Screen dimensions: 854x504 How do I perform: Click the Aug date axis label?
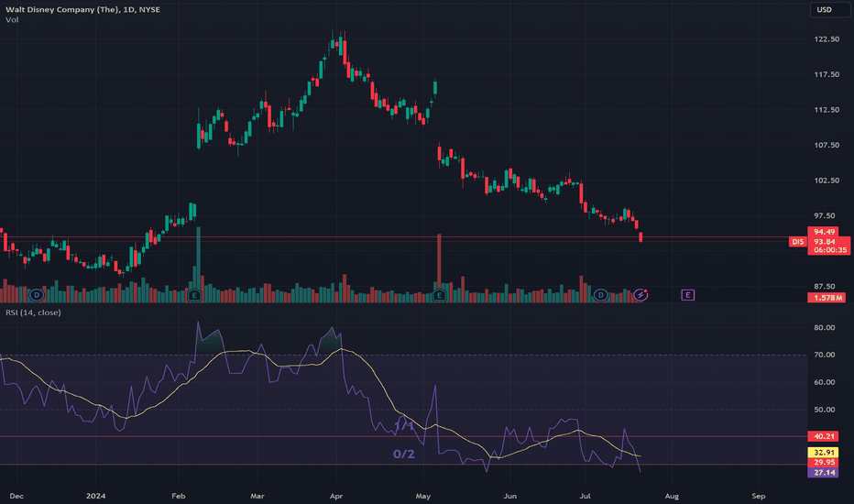click(x=672, y=496)
